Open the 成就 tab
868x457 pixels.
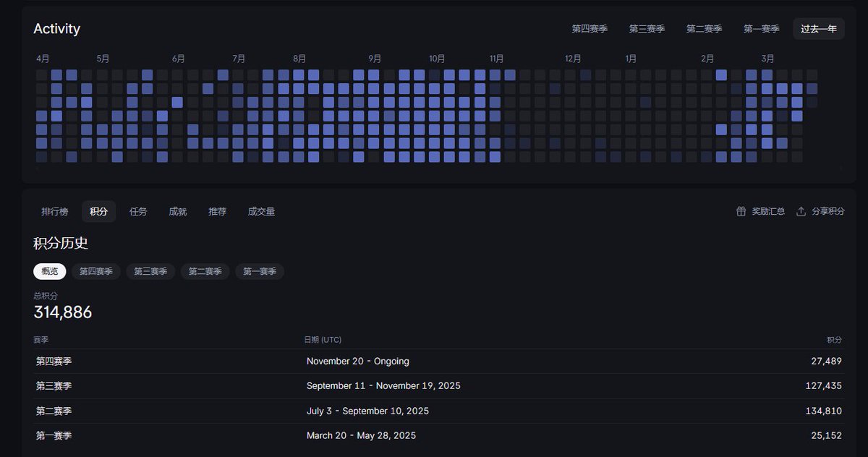coord(177,211)
